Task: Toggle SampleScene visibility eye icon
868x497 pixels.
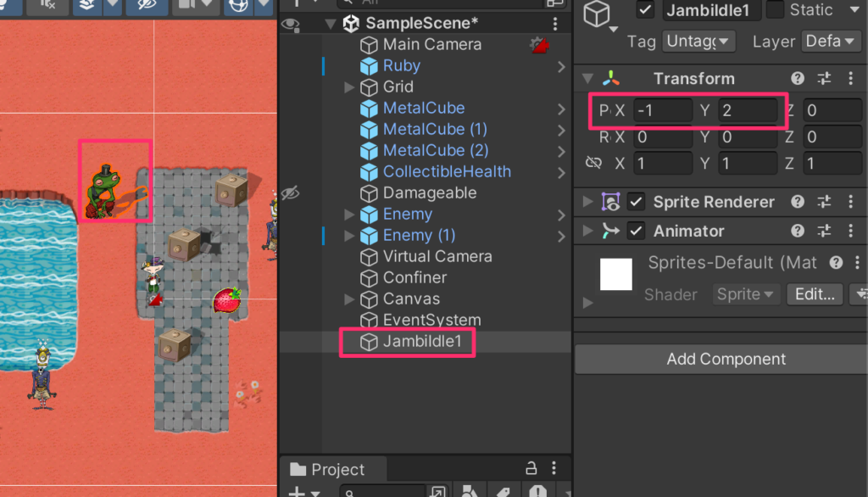Action: point(291,24)
